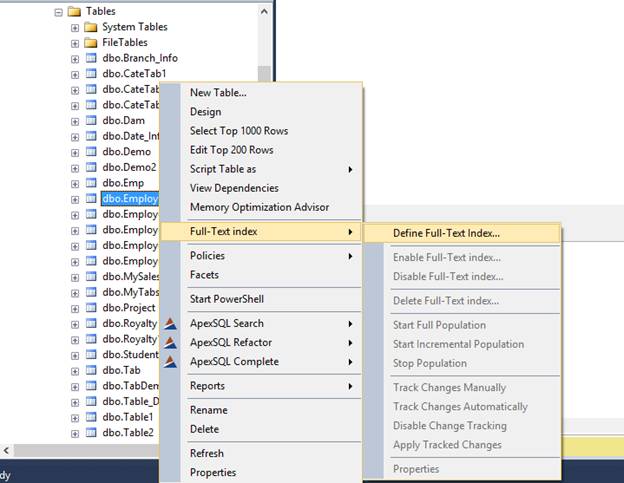Click the dbo.Project table icon

pyautogui.click(x=91, y=308)
